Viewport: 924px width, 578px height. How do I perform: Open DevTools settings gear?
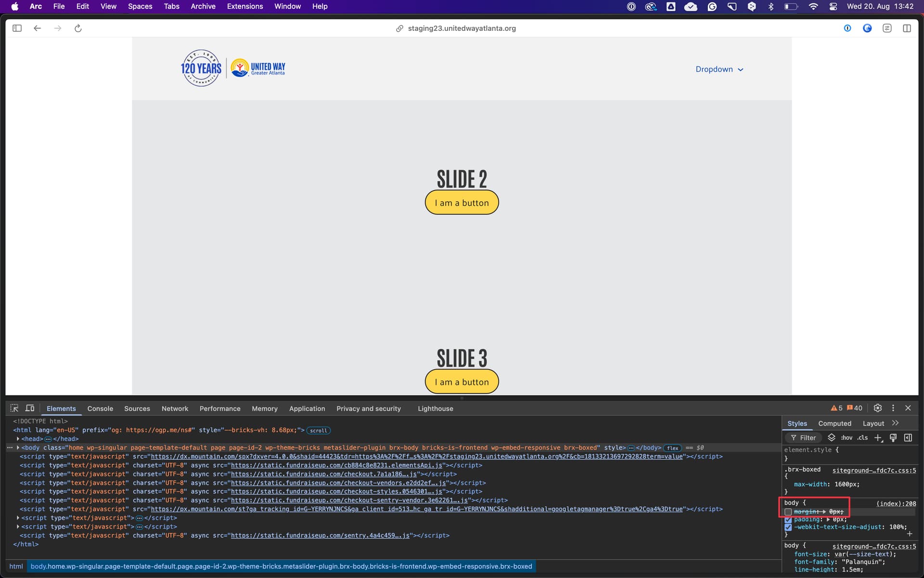point(878,408)
